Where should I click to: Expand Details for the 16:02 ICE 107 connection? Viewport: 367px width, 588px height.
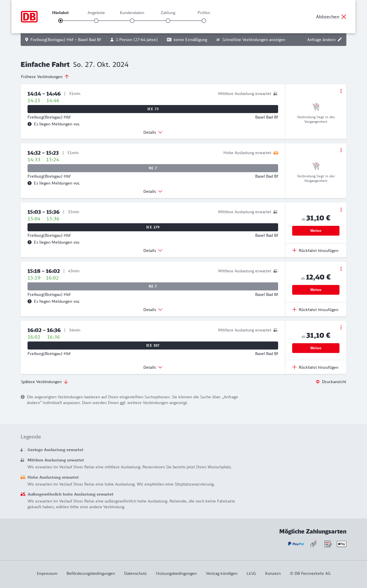tap(153, 367)
